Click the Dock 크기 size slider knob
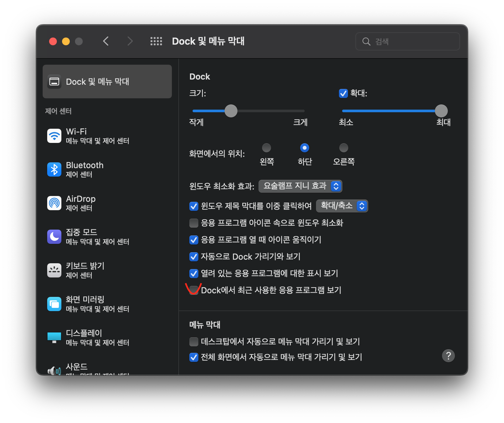 coord(231,111)
